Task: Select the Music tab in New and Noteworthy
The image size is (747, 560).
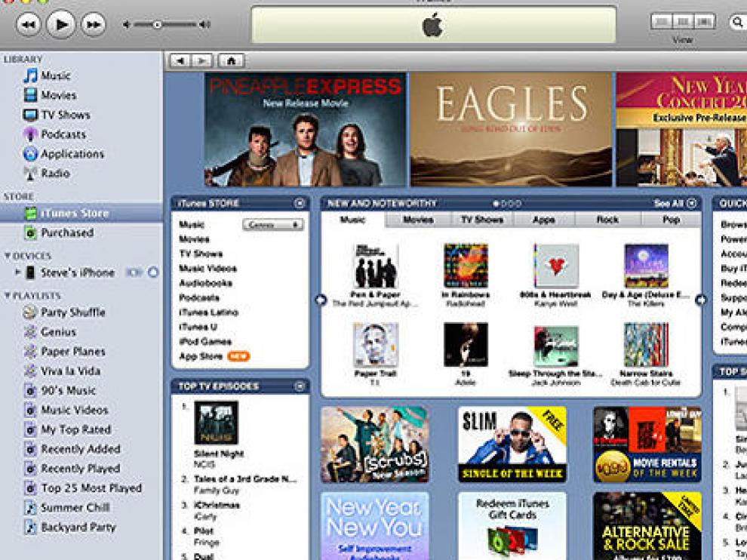Action: click(x=353, y=220)
